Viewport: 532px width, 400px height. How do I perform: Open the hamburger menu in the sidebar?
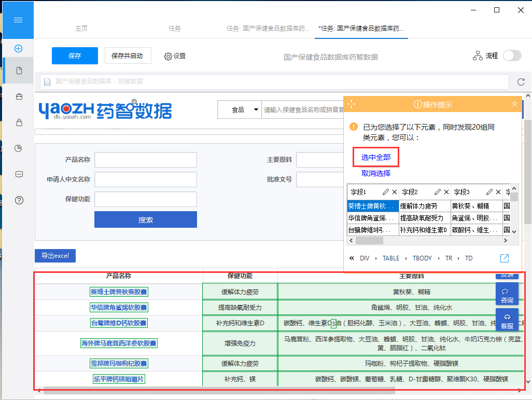pyautogui.click(x=18, y=20)
